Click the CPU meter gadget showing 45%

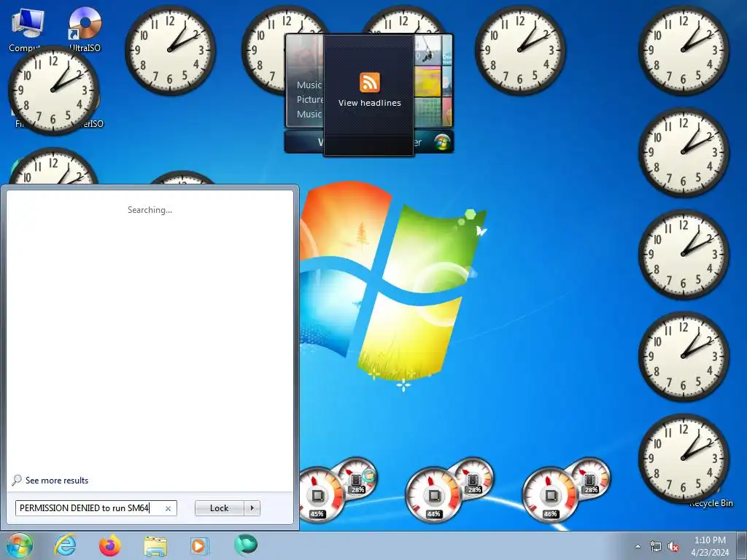point(320,495)
